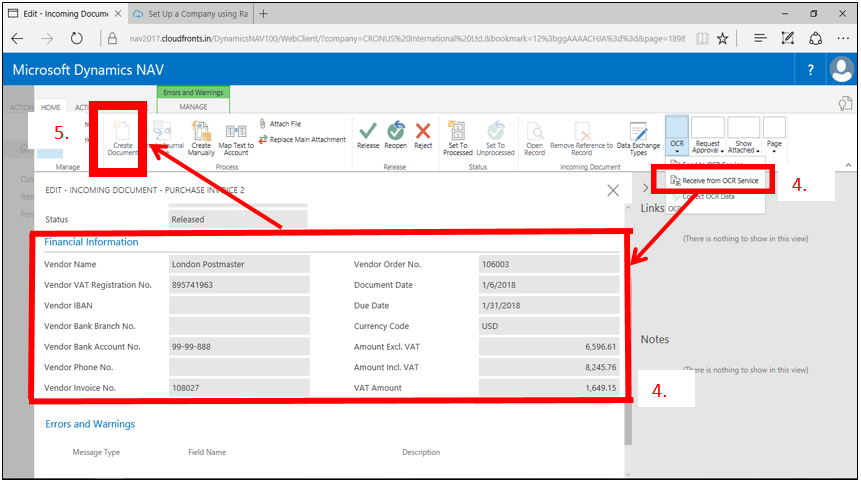Collapse the ribbon with chevron
This screenshot has width=861, height=483.
(848, 165)
